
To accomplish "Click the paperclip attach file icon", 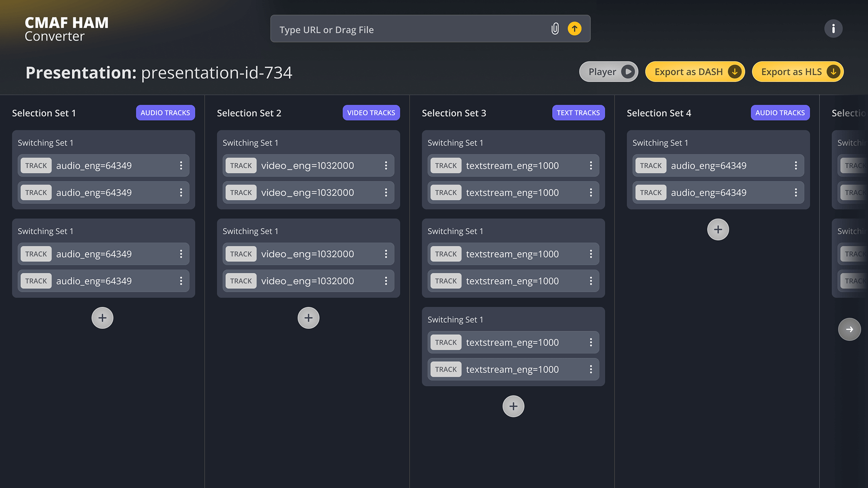I will coord(555,29).
